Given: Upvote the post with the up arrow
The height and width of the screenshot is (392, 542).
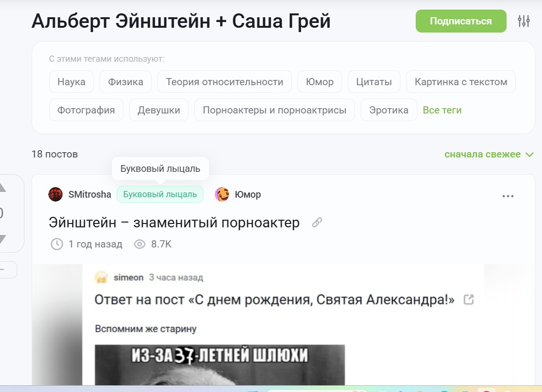Looking at the screenshot, I should tap(2, 188).
